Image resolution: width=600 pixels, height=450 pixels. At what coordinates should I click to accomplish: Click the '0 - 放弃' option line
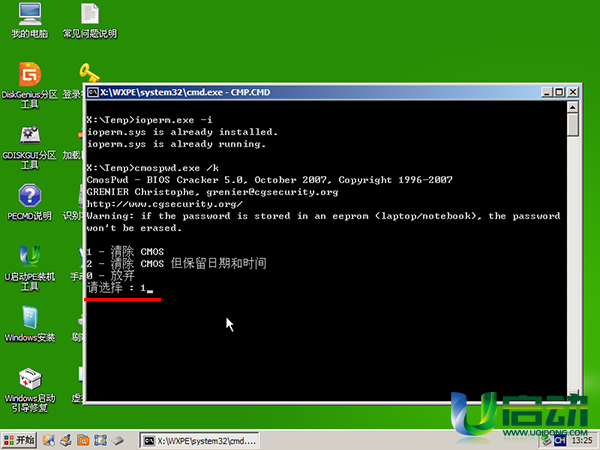pos(111,276)
